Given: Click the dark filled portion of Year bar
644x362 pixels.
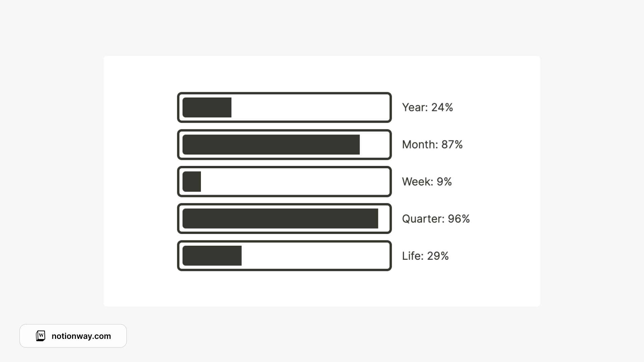Looking at the screenshot, I should (x=207, y=108).
